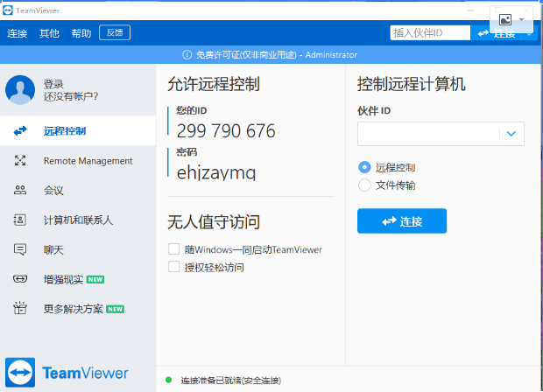Select the 远程控制 radio button
This screenshot has height=392, width=543.
tap(364, 167)
